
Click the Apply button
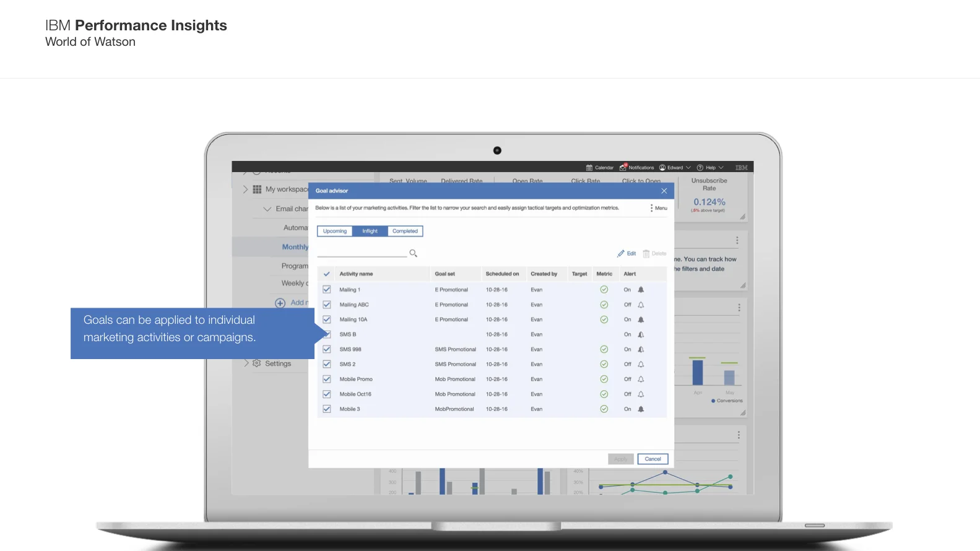(x=621, y=459)
